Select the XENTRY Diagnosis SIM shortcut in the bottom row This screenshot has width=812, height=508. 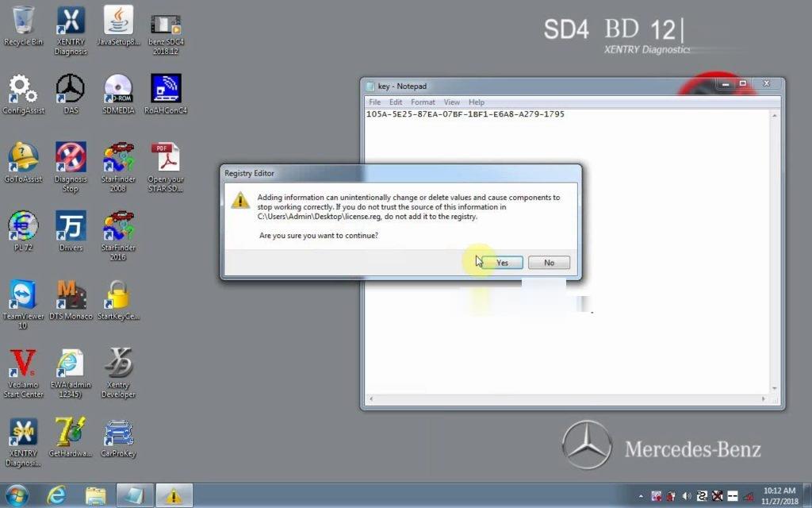[x=23, y=442]
